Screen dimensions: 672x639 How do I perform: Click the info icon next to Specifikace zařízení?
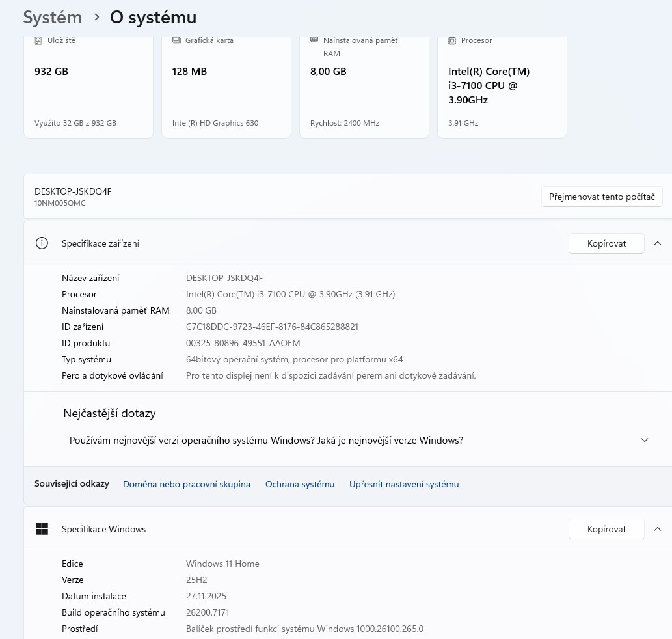(x=42, y=243)
